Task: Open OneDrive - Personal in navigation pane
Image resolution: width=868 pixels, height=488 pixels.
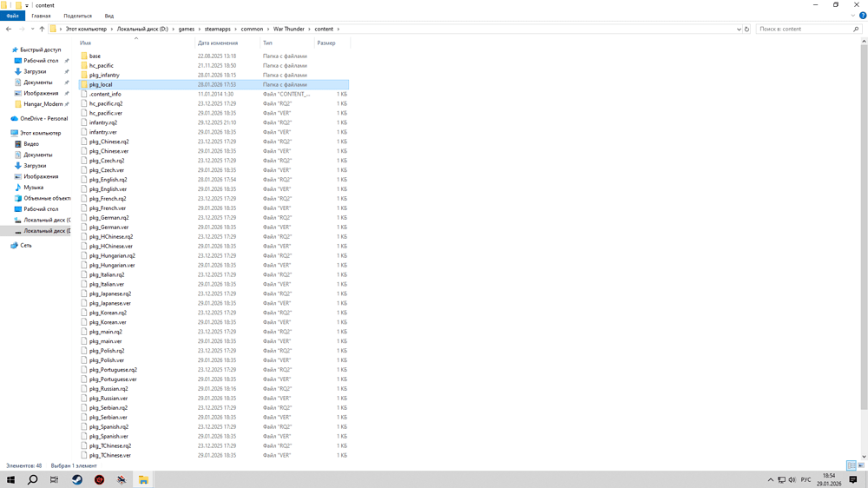Action: 43,118
